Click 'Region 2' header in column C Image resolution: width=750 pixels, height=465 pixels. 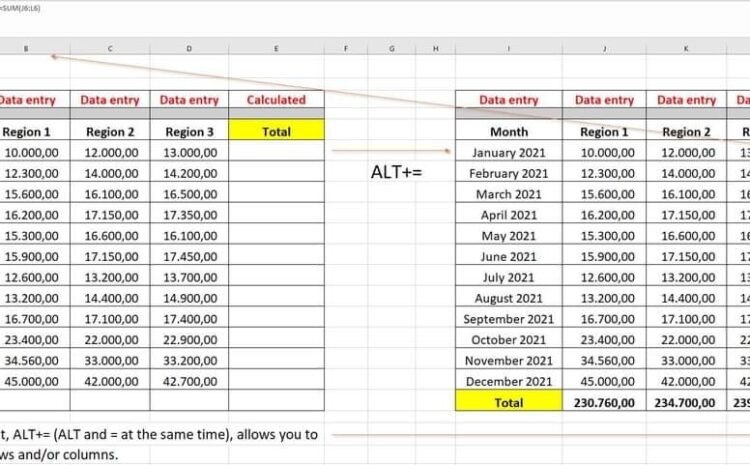110,132
